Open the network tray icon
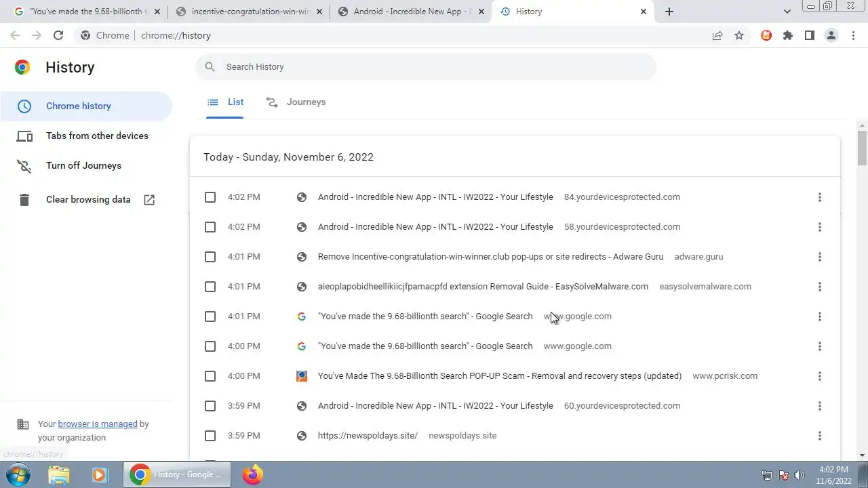This screenshot has height=488, width=868. click(x=767, y=475)
